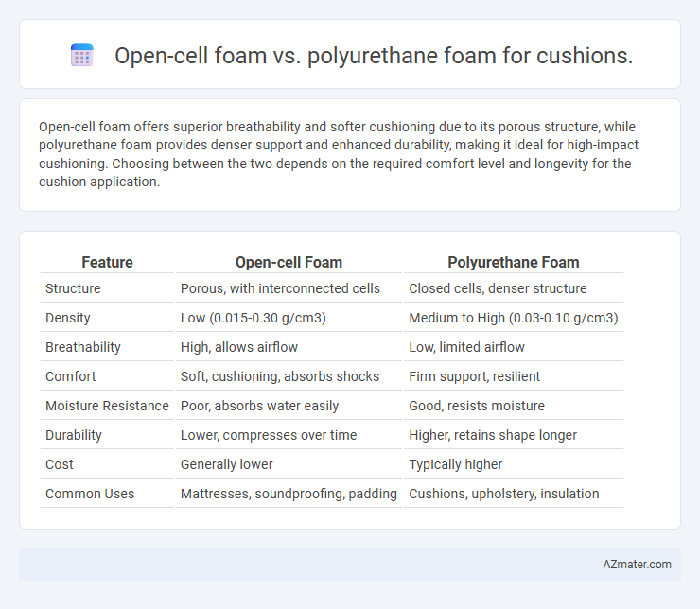Click 'High, allows airflow' cell
The width and height of the screenshot is (700, 609).
pos(289,347)
